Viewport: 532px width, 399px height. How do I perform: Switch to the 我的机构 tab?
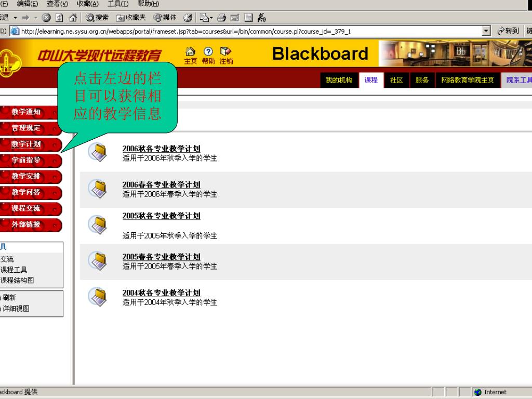tap(339, 80)
